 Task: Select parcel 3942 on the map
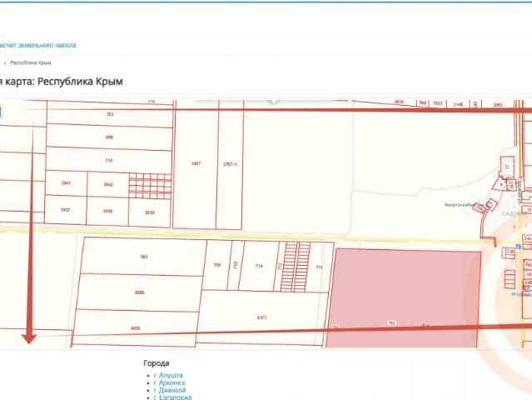108,185
